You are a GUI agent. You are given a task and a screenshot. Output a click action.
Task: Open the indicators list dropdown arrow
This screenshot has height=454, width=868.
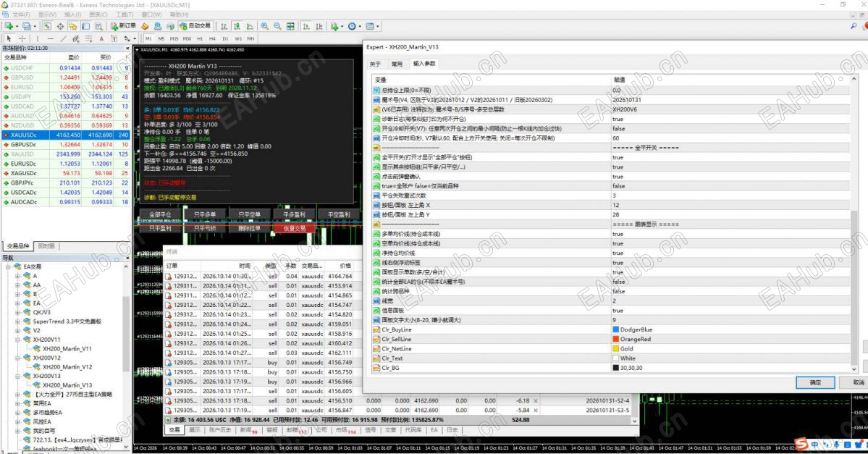tap(342, 27)
